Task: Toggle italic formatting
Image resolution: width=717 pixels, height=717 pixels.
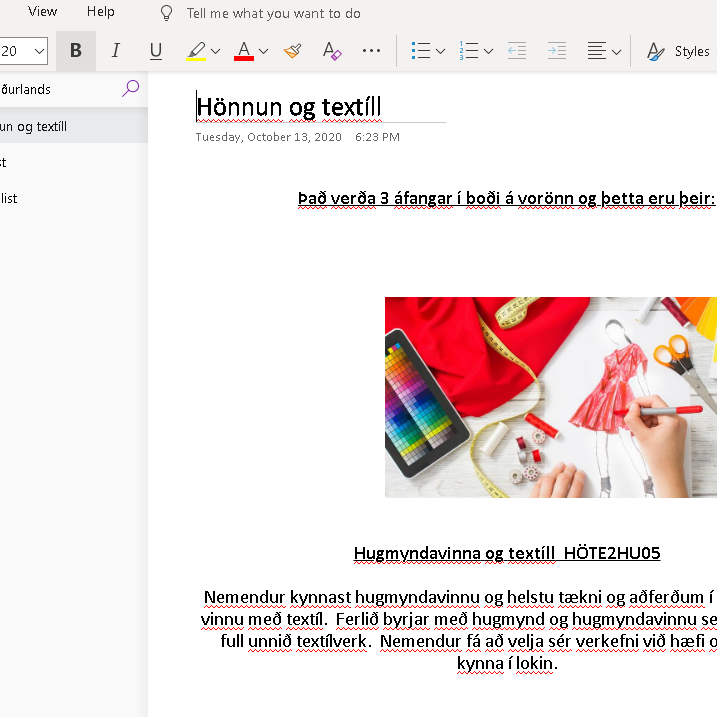Action: pos(115,51)
